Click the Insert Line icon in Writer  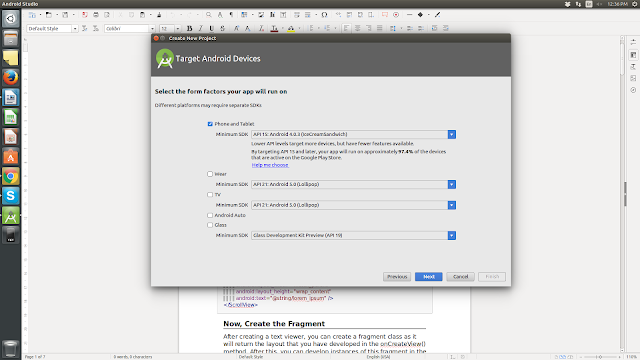(x=409, y=15)
